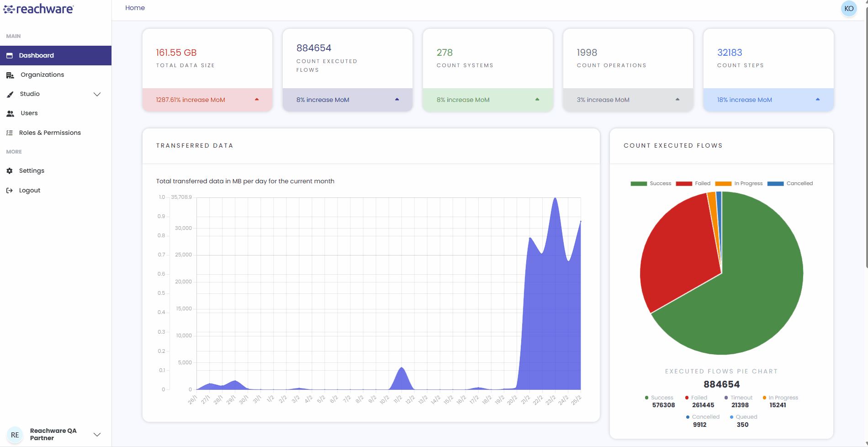Click the 32183 Count Steps value
The height and width of the screenshot is (447, 868).
[x=730, y=53]
